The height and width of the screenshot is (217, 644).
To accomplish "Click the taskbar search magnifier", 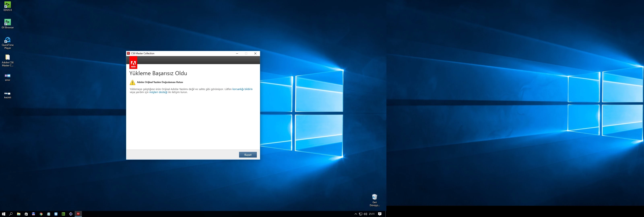I will 11,214.
